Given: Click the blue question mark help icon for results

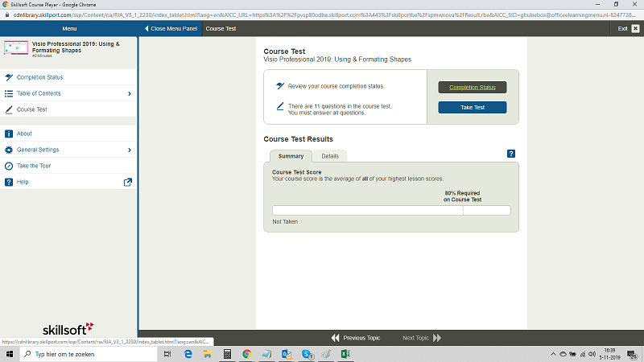Looking at the screenshot, I should coord(511,154).
